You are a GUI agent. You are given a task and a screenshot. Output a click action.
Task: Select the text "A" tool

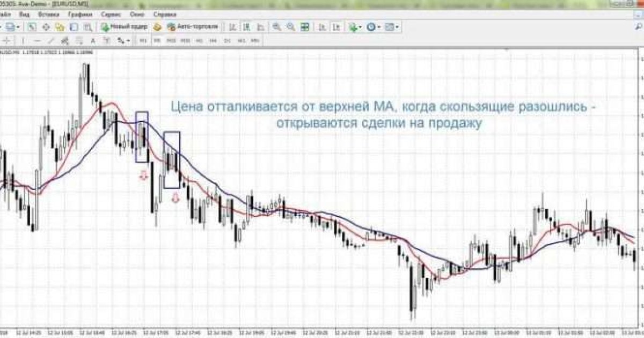coord(93,41)
